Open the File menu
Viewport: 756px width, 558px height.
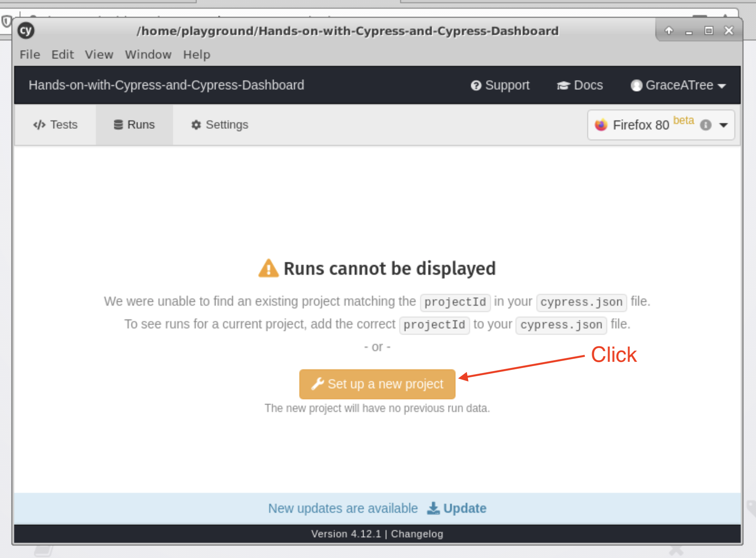30,55
